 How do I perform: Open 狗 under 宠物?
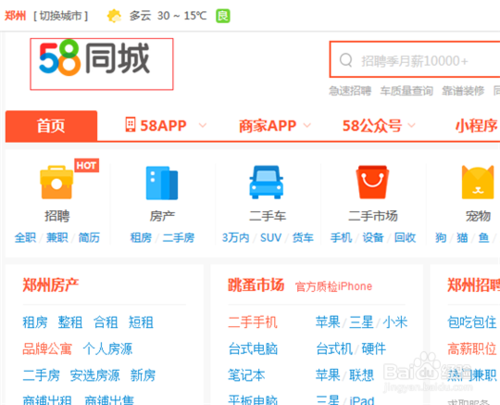pos(441,238)
